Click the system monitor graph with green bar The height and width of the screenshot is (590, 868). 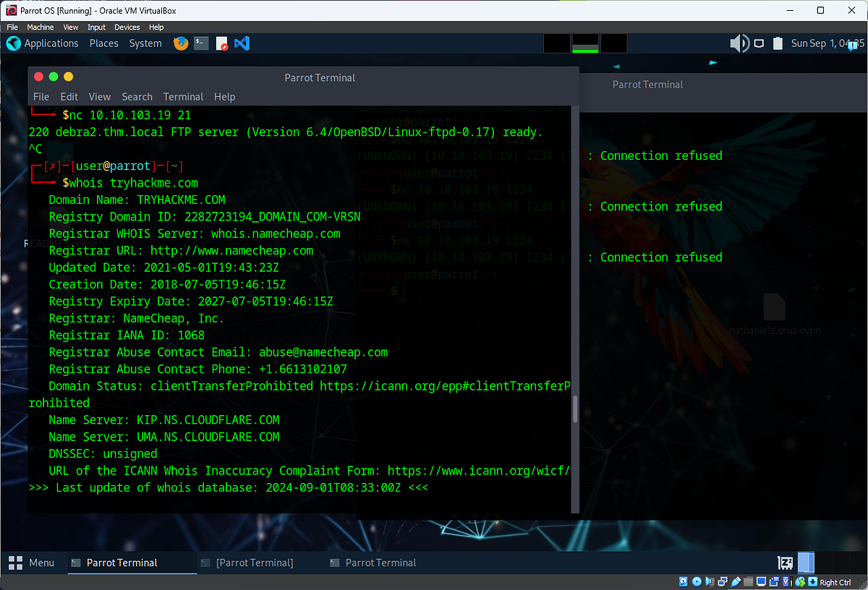[x=585, y=43]
